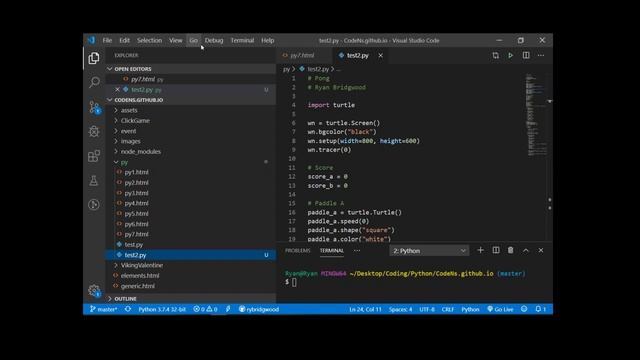The width and height of the screenshot is (640, 360).
Task: Click the code minimap
Action: tap(536, 115)
